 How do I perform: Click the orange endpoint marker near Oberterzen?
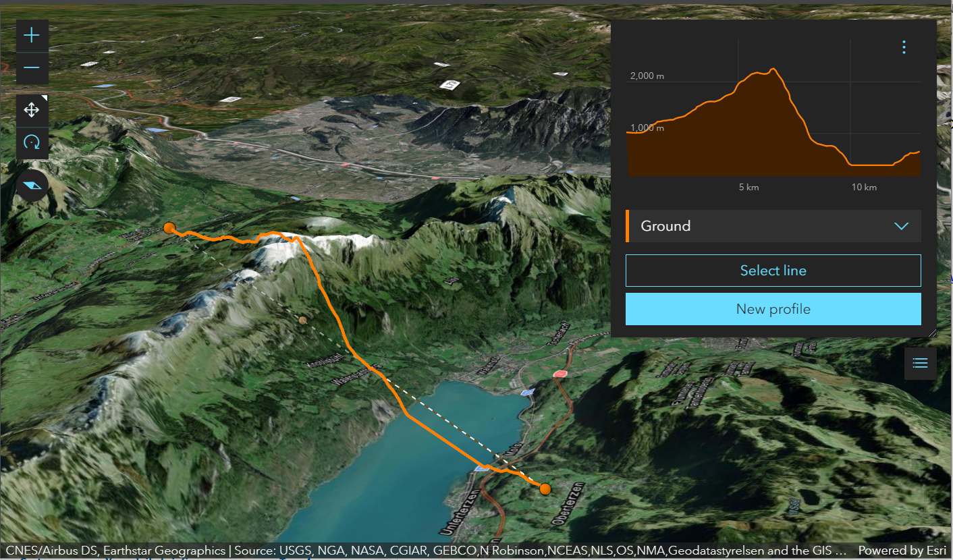[545, 488]
